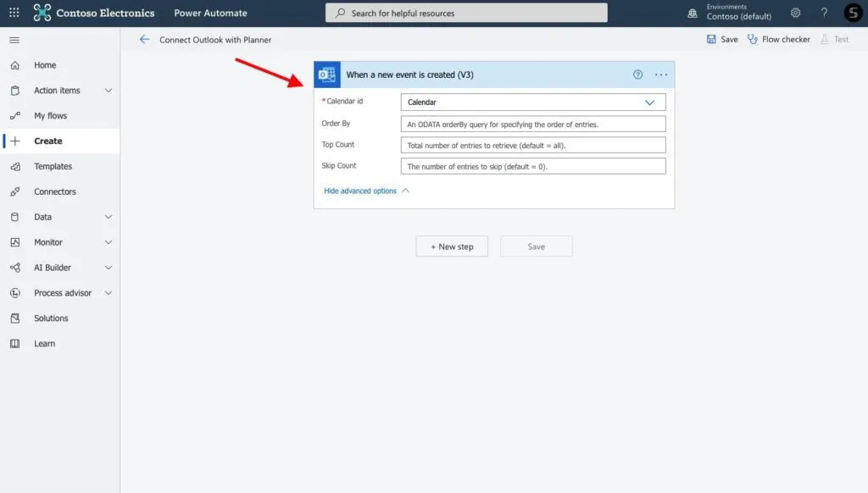
Task: Click the Templates icon
Action: tap(15, 167)
